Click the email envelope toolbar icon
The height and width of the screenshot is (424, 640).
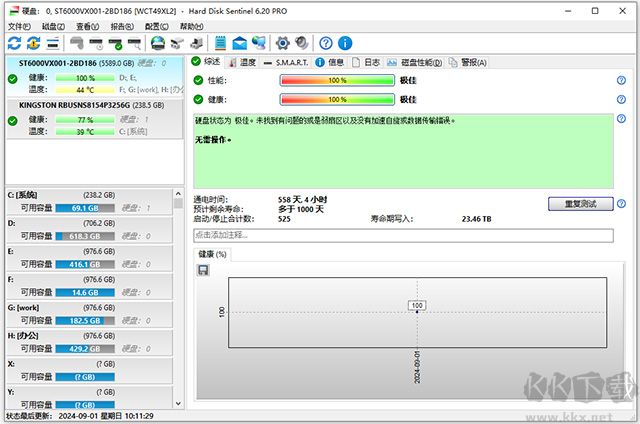tap(240, 43)
